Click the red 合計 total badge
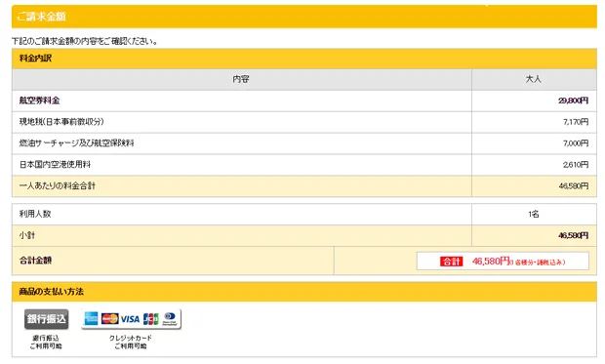Viewport: 605px width, 364px height. pyautogui.click(x=452, y=262)
